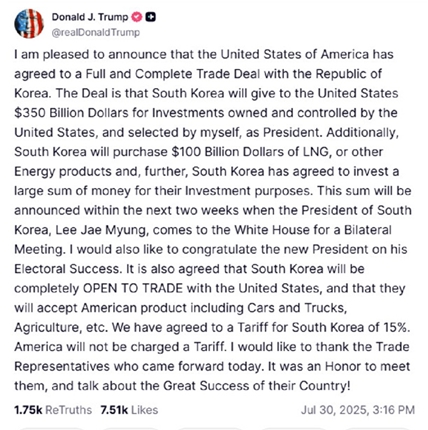Click the post body text about Korea

click(213, 220)
